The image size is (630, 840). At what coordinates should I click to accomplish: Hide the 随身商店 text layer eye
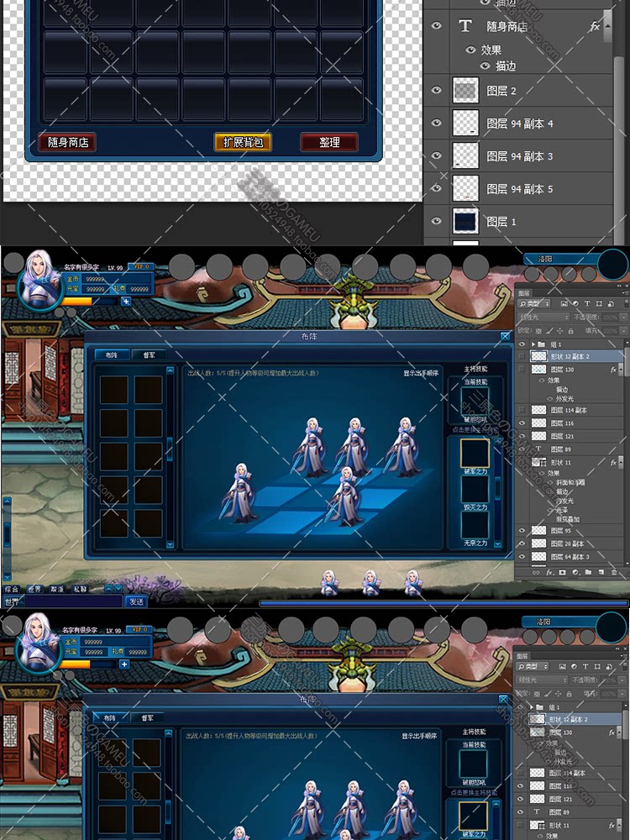click(437, 25)
